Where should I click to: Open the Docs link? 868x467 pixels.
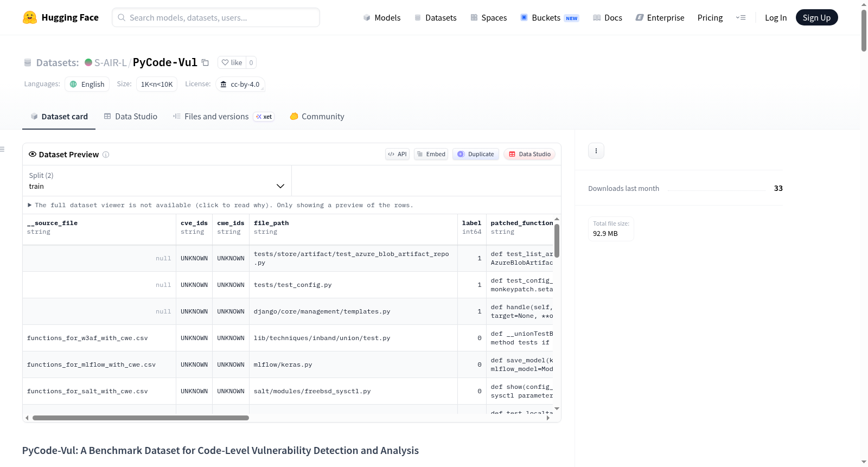[x=608, y=17]
